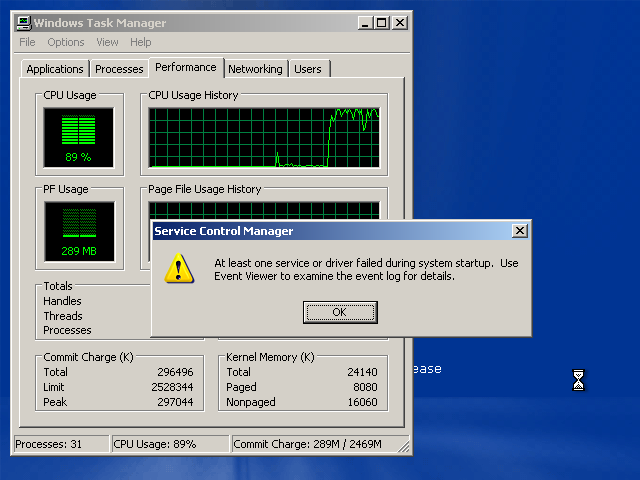Click status bar 'Processes: 31'
Viewport: 640px width, 480px height.
[x=61, y=444]
